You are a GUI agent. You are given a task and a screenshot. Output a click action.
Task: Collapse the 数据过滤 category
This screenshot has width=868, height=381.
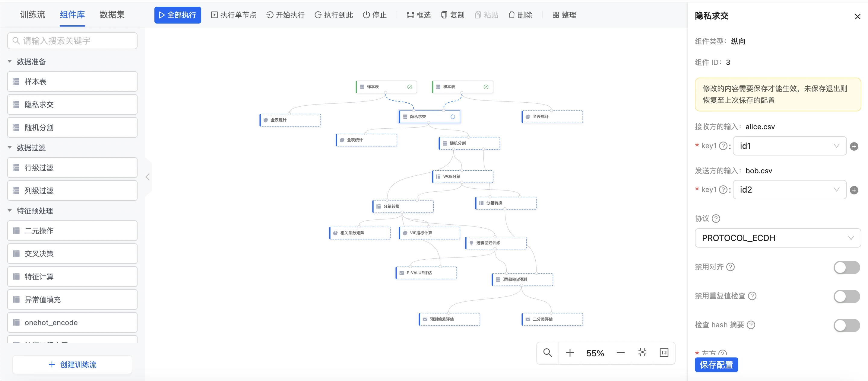coord(10,147)
